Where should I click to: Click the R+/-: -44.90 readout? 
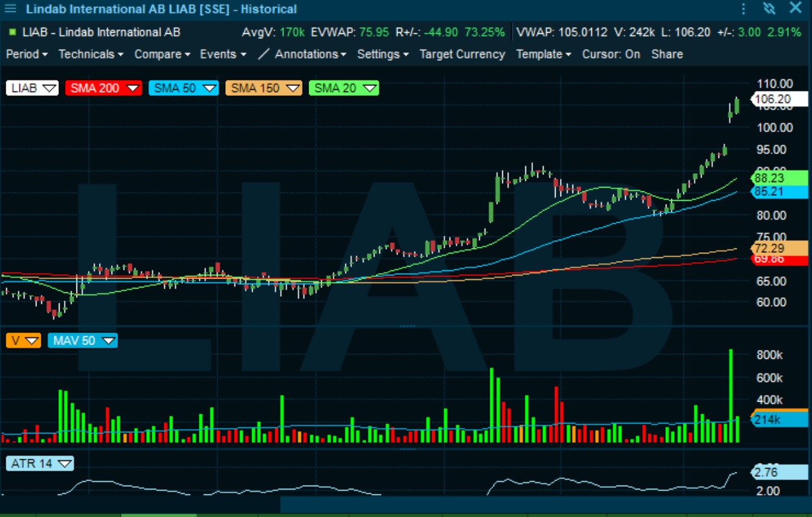[x=426, y=32]
